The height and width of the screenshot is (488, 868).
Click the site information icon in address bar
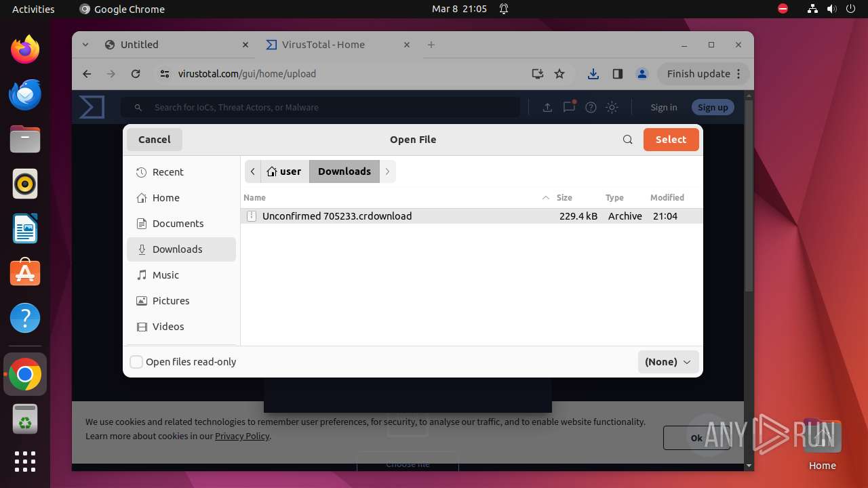click(x=164, y=74)
